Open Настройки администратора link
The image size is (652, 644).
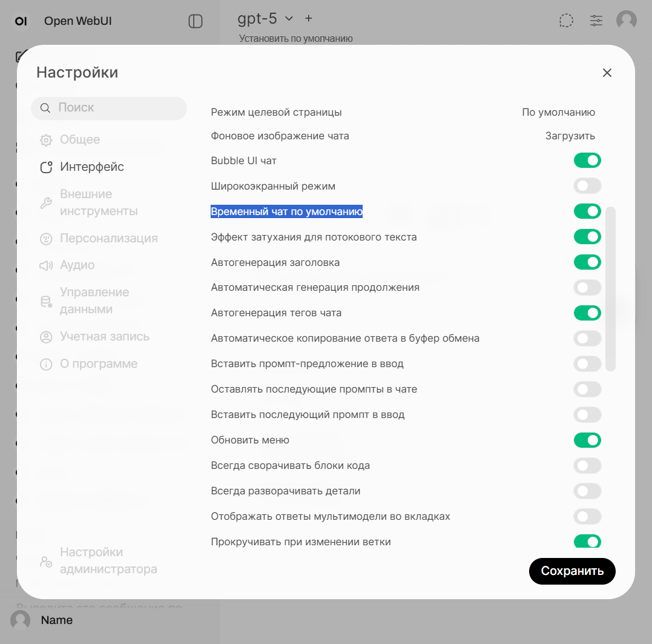(99, 561)
